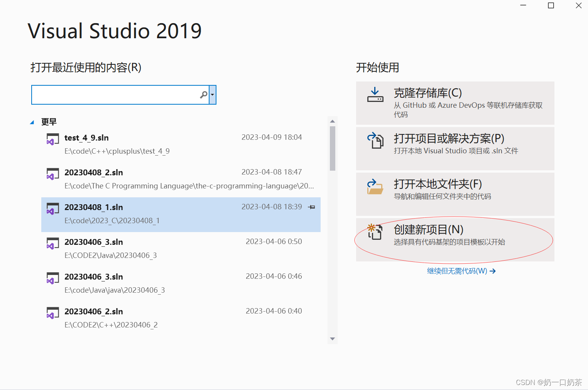This screenshot has height=390, width=588.
Task: Click the create new project icon
Action: click(375, 232)
